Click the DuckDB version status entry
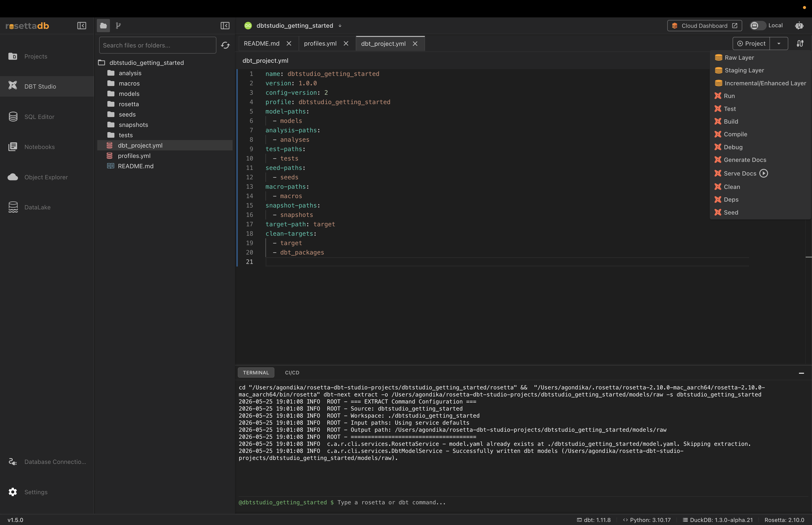This screenshot has height=525, width=812. 718,520
